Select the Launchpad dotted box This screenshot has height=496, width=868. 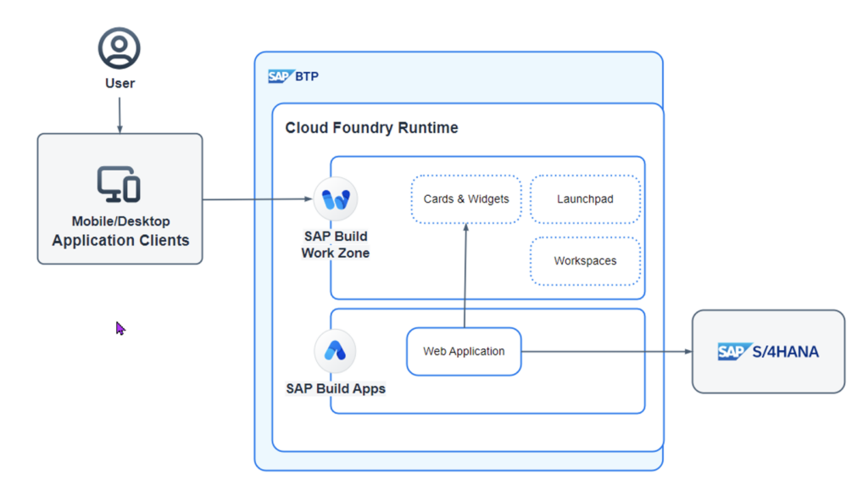(x=585, y=199)
